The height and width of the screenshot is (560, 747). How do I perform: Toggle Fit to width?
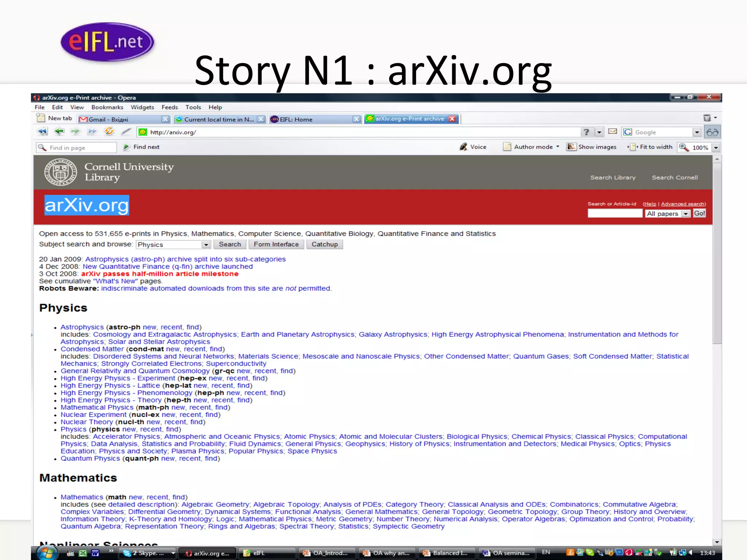point(650,147)
